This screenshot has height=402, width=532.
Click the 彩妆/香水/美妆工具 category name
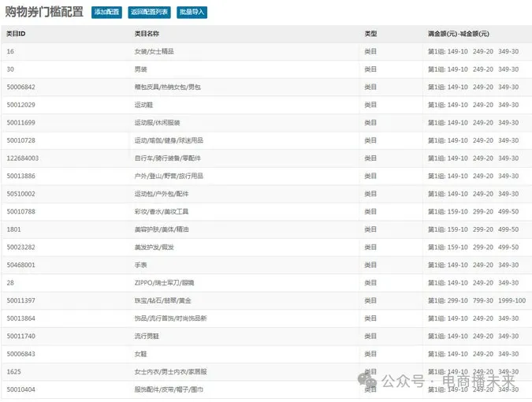tap(162, 211)
